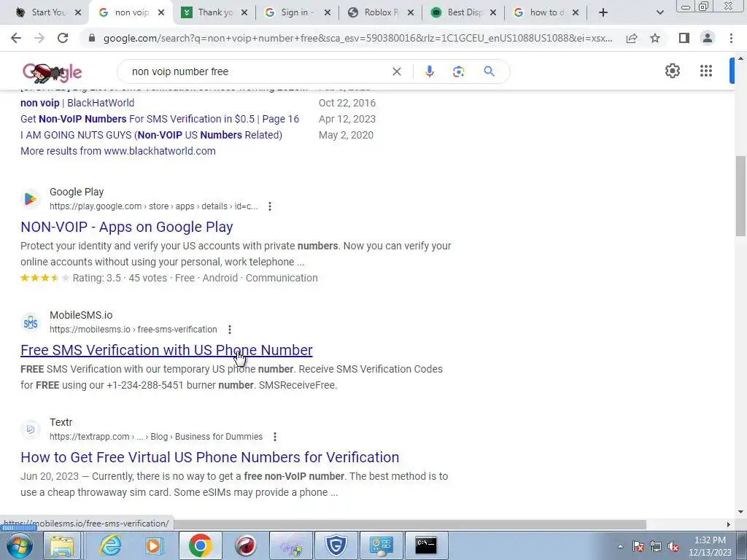The width and height of the screenshot is (747, 560).
Task: Open Get Non-VoIP Numbers For SMS link
Action: click(160, 119)
